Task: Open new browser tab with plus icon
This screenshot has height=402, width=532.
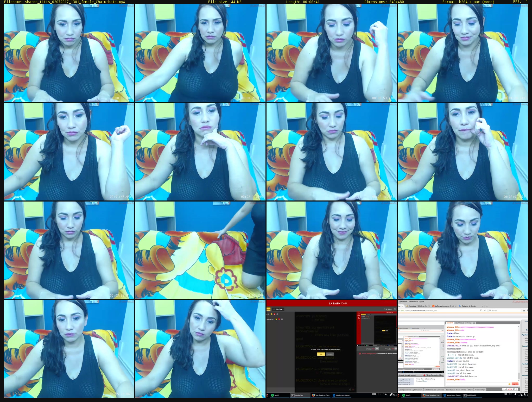Action: [487, 306]
